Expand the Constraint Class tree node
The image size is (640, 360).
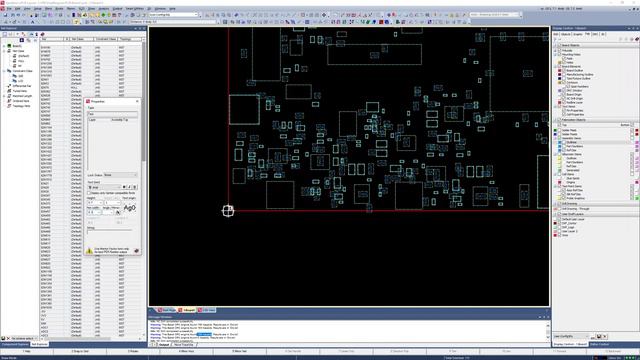(x=4, y=71)
